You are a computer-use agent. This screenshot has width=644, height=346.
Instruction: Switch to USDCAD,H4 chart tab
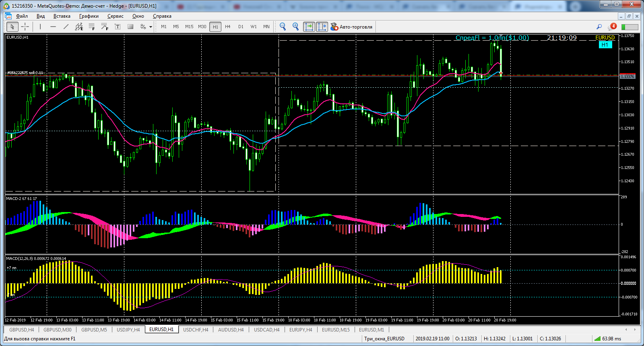coord(266,330)
